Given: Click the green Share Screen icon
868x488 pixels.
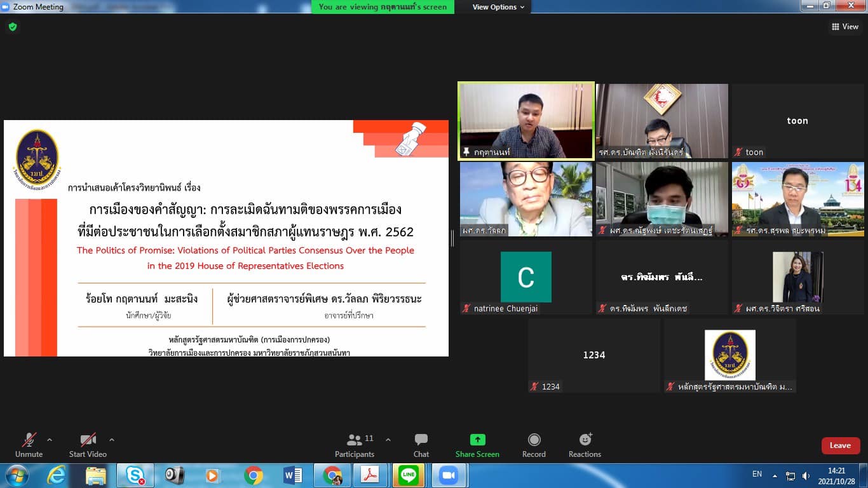Looking at the screenshot, I should click(x=477, y=440).
